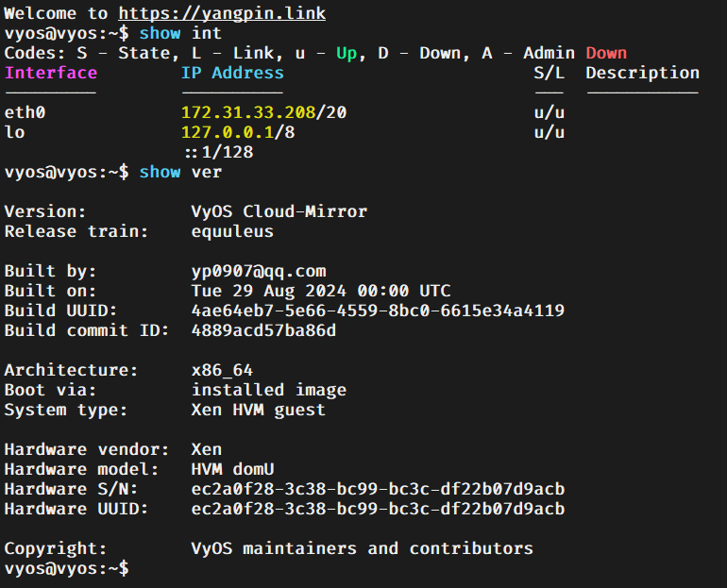727x588 pixels.
Task: Click the 'Copyright:' label
Action: coord(56,548)
